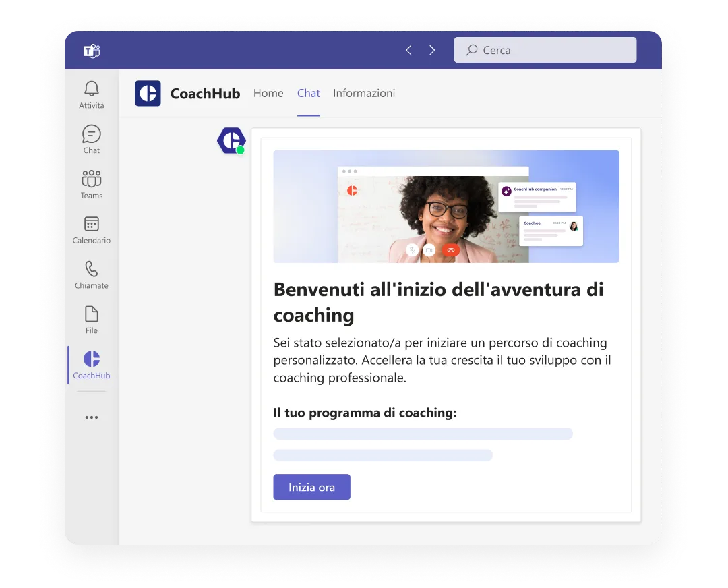
Task: Click the CoachHub app logo in header
Action: click(x=148, y=93)
